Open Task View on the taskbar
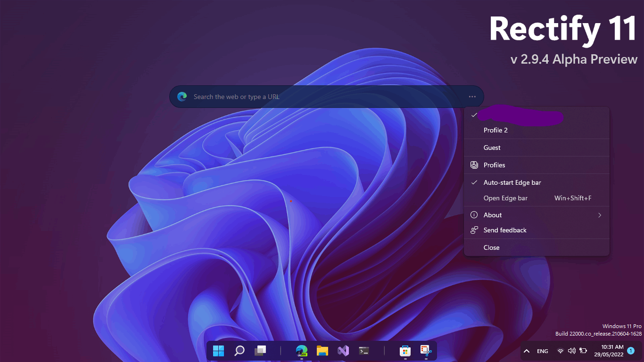Screen dimensions: 644x362 click(x=260, y=351)
